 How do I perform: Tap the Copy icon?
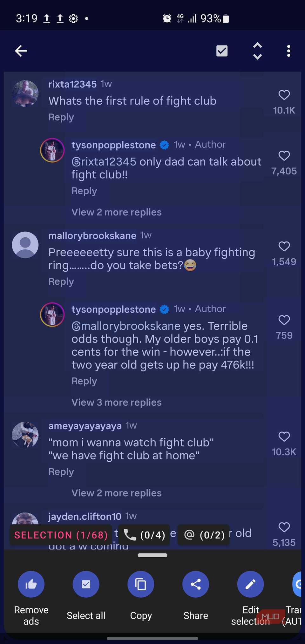point(141,584)
